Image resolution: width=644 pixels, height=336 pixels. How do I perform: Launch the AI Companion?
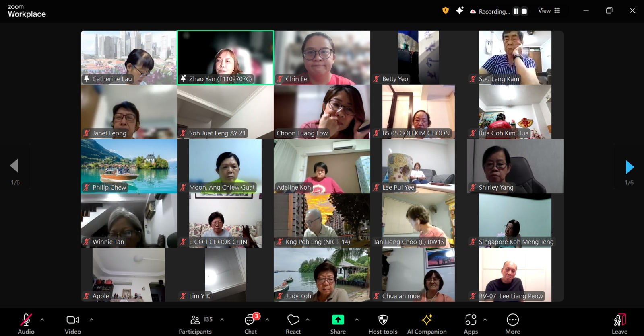point(427,324)
